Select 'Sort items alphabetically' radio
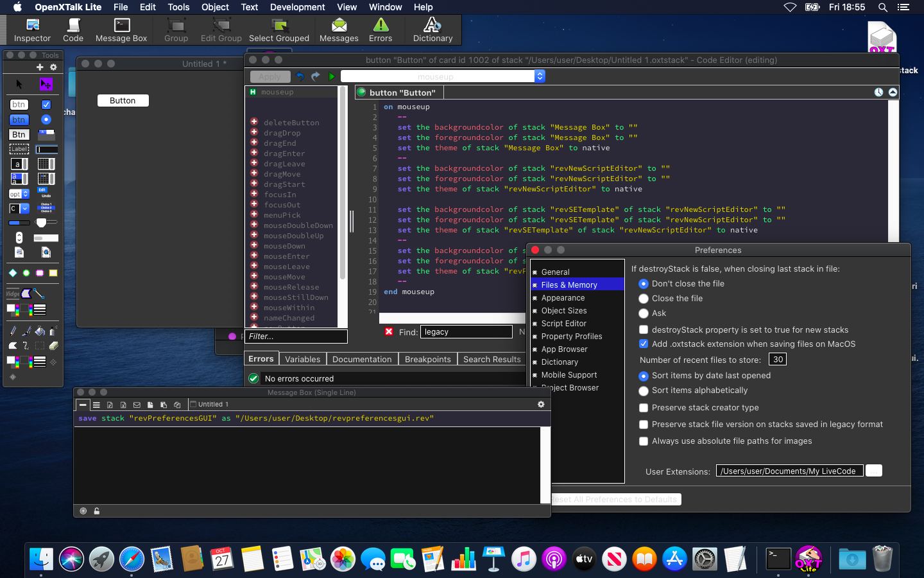 [x=644, y=390]
